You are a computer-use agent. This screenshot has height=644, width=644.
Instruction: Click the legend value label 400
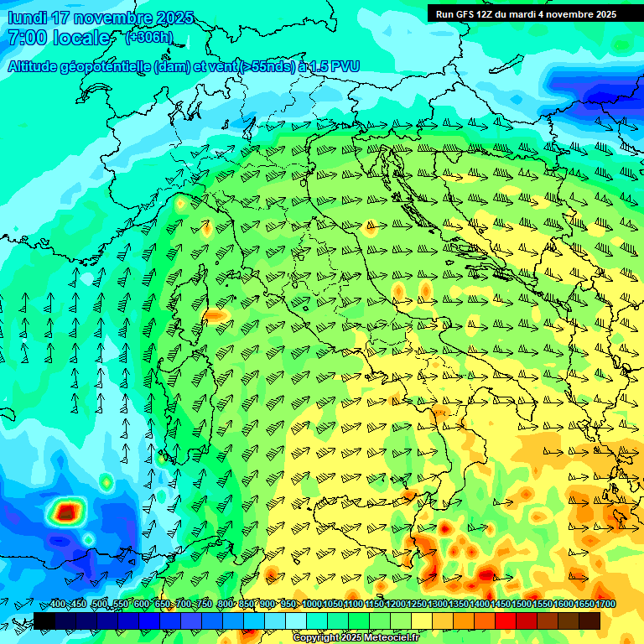pos(58,605)
